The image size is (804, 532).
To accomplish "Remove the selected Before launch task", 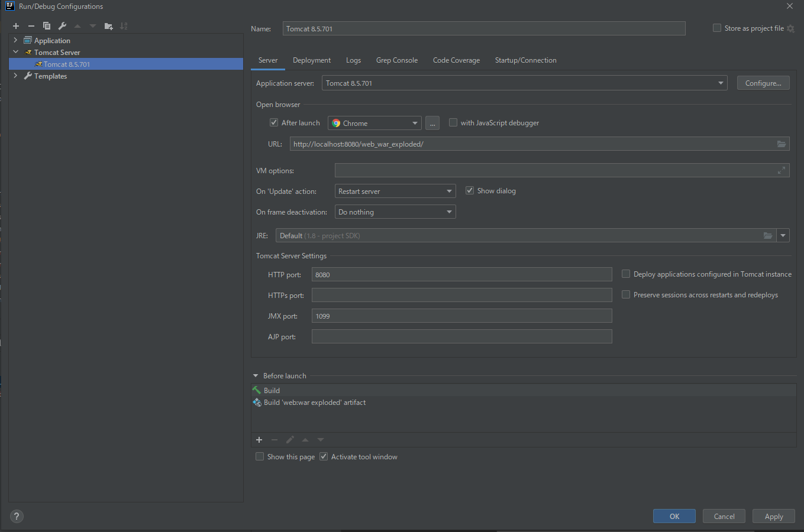I will pyautogui.click(x=275, y=440).
